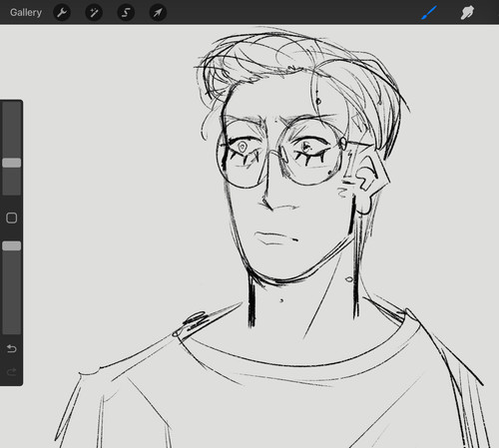
Task: Select the Smudge finger tool
Action: point(467,13)
